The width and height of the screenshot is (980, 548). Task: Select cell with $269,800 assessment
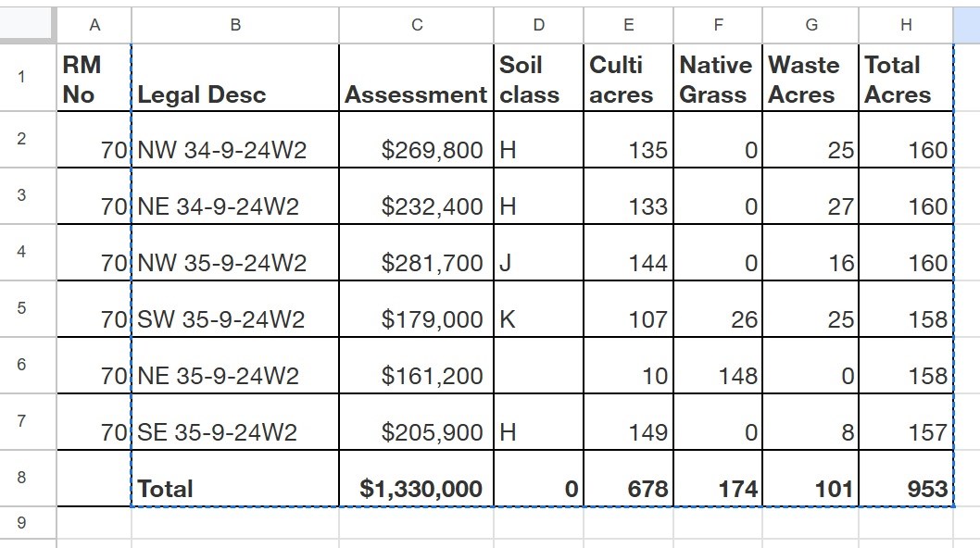click(416, 150)
